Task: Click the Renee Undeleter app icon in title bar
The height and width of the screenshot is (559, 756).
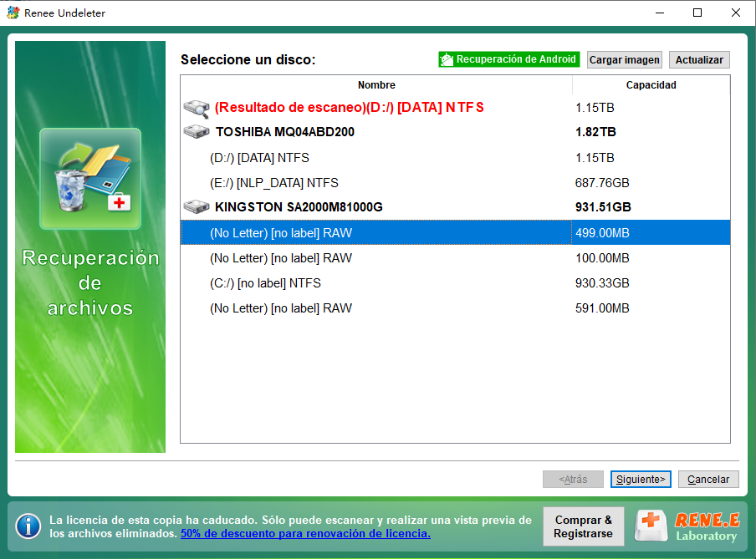Action: (x=13, y=13)
